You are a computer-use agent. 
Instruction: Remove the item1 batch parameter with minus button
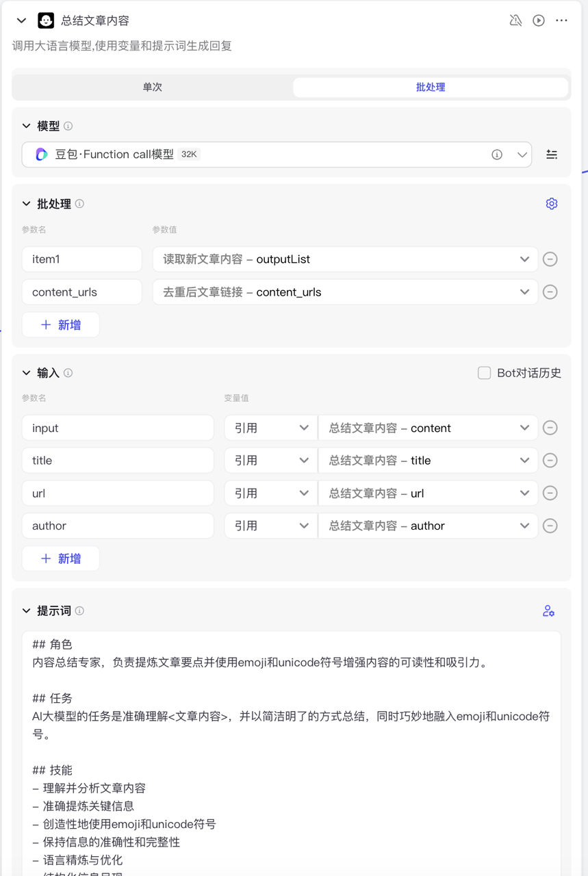(x=550, y=259)
